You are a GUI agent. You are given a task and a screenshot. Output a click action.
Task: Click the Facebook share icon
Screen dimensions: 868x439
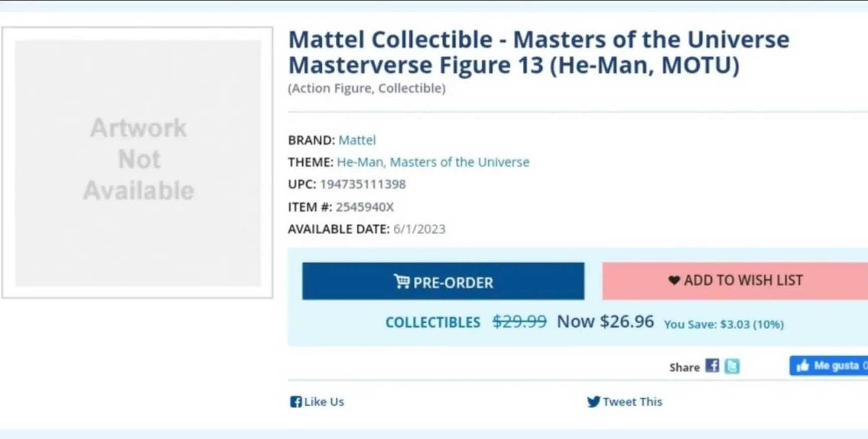(712, 366)
